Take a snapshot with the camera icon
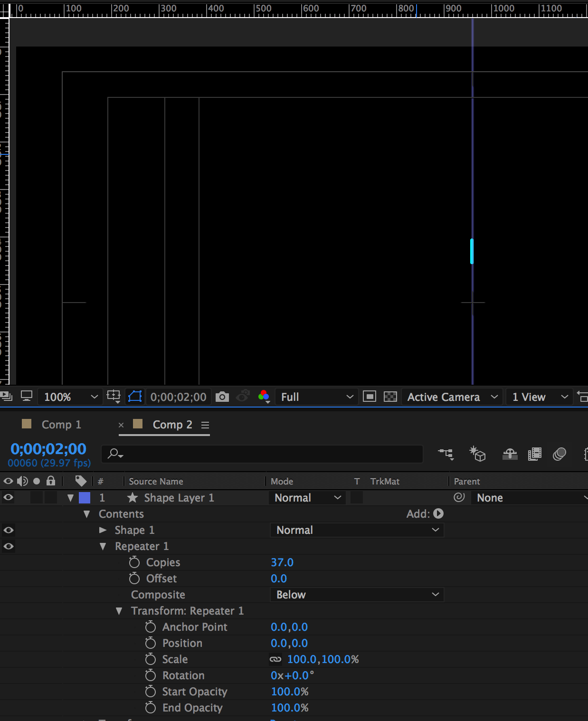 pos(222,397)
